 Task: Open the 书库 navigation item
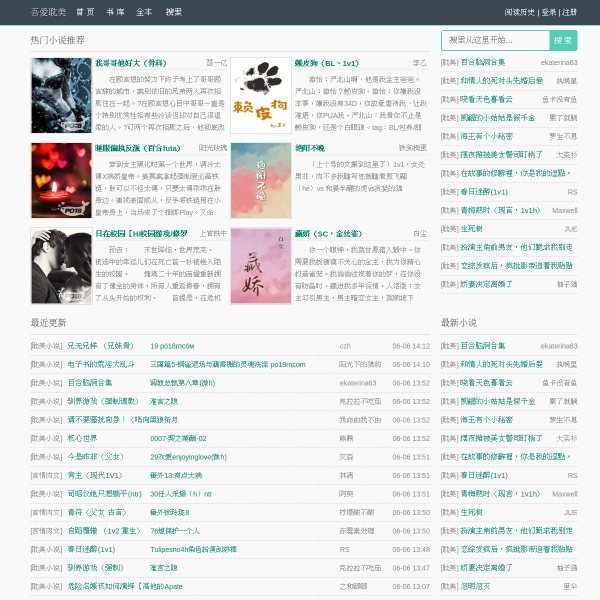115,12
